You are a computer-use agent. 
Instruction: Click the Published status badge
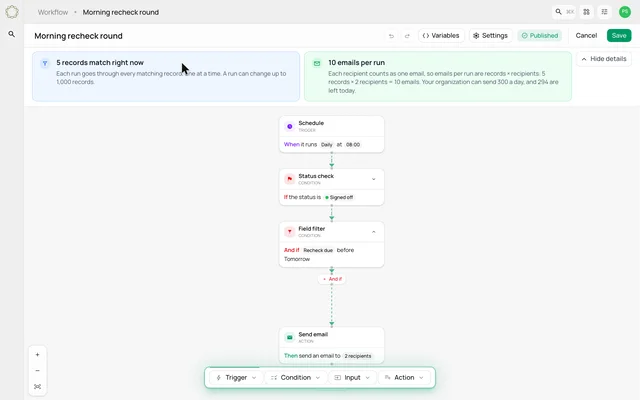click(x=540, y=36)
